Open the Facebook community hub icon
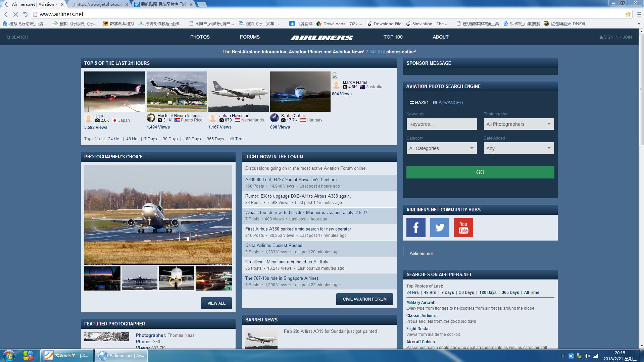The image size is (644, 362). 416,227
